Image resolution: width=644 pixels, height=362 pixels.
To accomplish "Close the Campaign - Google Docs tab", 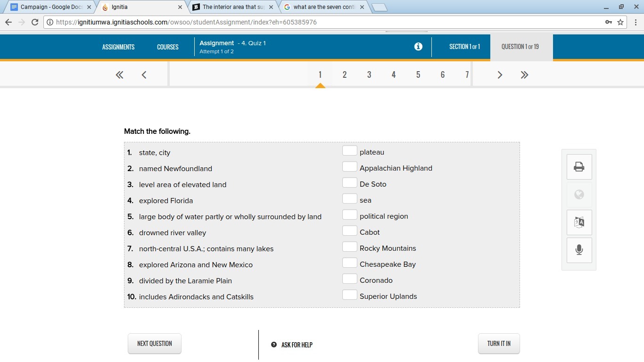I will coord(89,7).
